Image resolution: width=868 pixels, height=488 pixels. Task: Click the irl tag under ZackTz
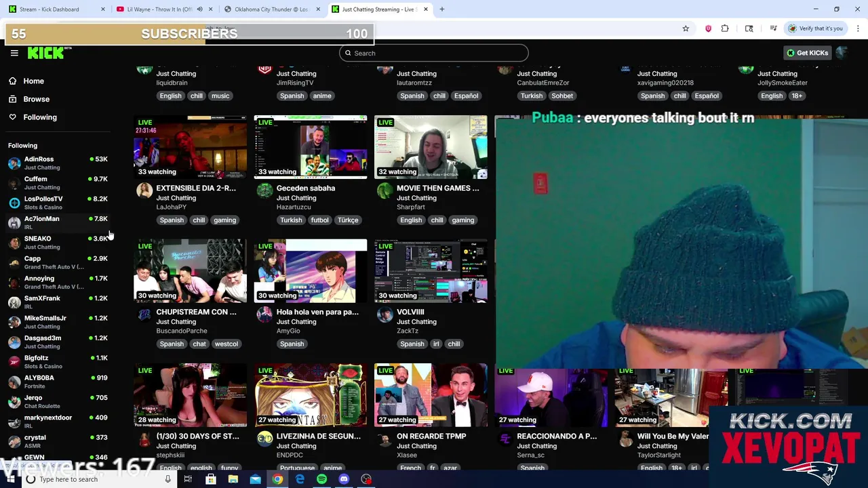(x=436, y=344)
